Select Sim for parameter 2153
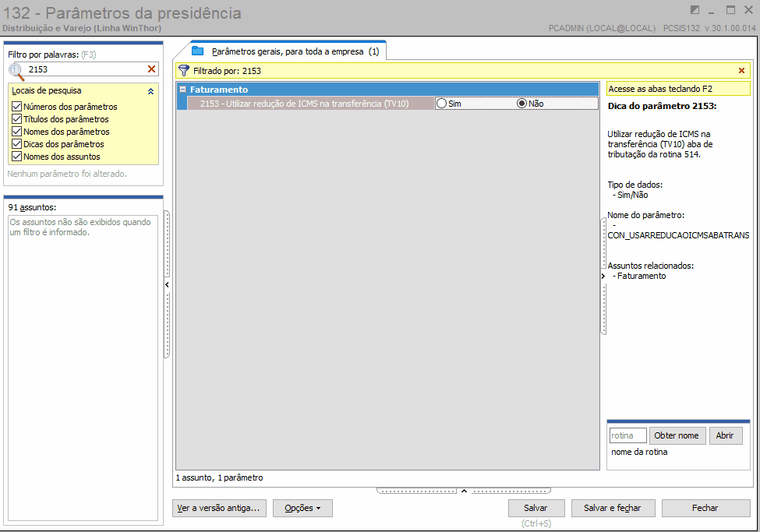Image resolution: width=760 pixels, height=532 pixels. pyautogui.click(x=441, y=103)
